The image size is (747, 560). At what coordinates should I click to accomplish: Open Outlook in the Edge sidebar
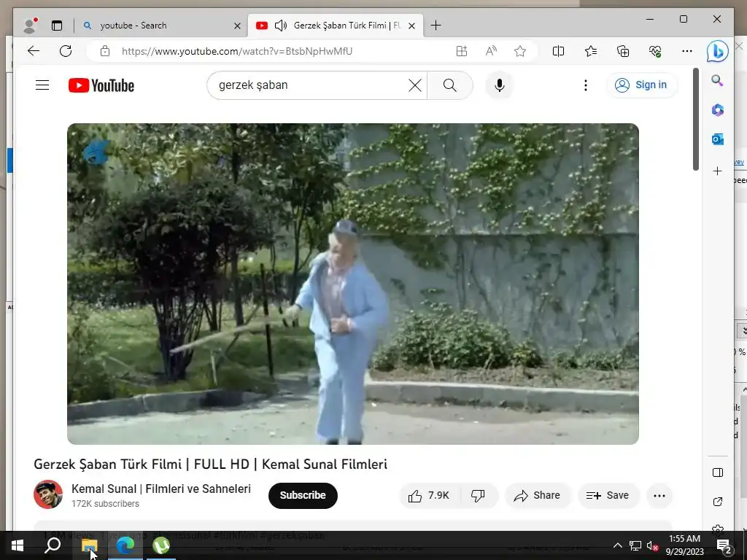(718, 139)
